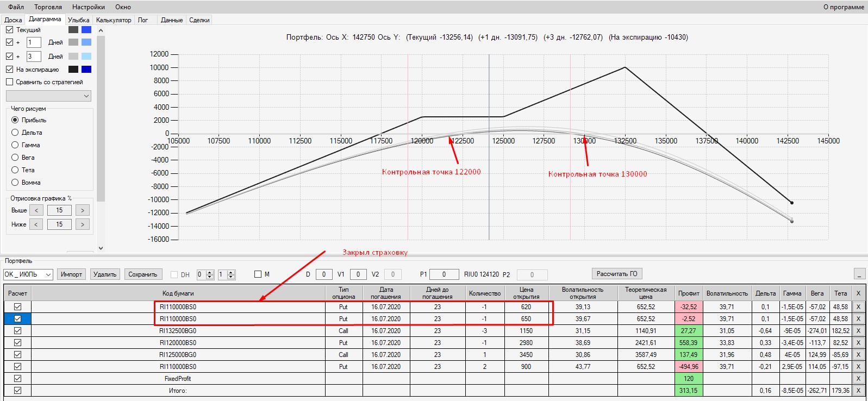The width and height of the screenshot is (868, 401).
Task: Open the Настройки menu
Action: coord(89,7)
